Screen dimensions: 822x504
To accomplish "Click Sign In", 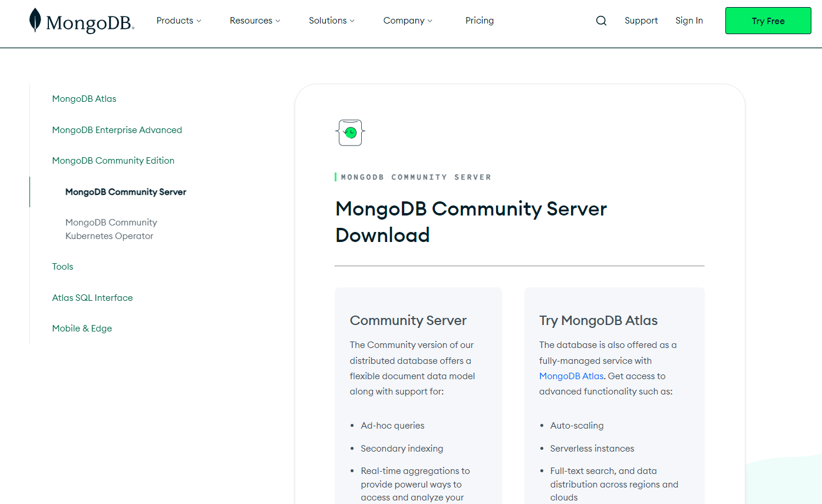I will coord(689,21).
